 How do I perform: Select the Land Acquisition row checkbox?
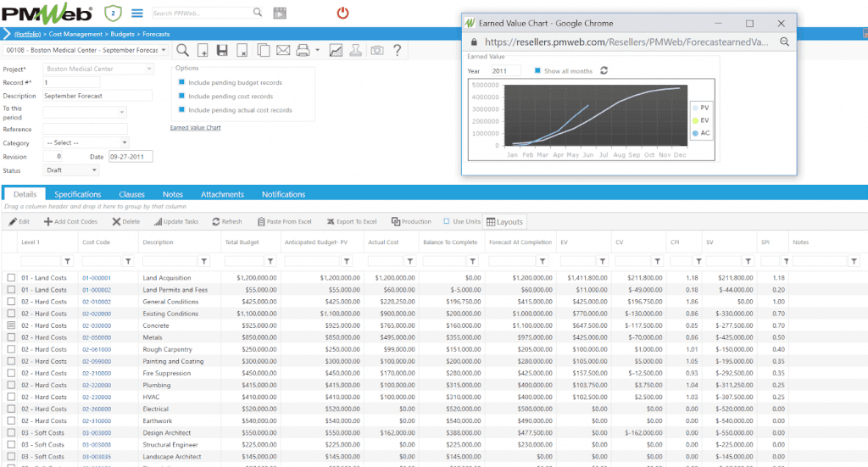click(11, 278)
